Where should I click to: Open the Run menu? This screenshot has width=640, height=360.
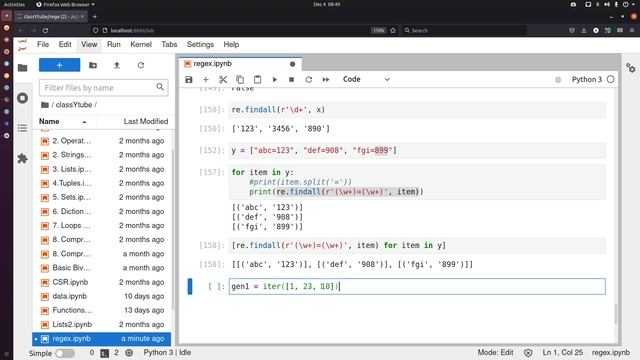[114, 44]
